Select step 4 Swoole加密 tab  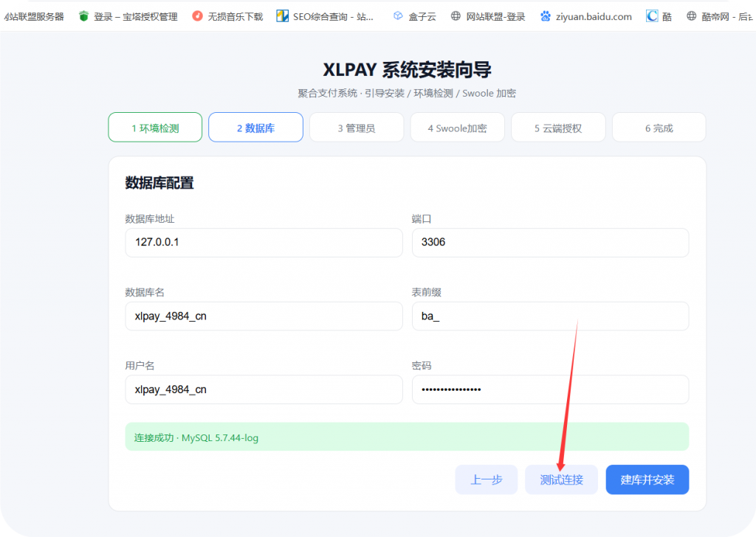(458, 128)
